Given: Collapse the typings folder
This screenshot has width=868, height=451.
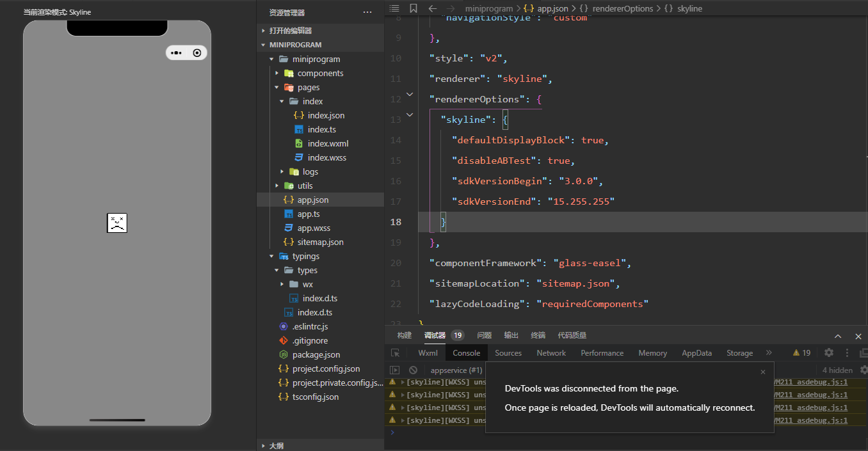Looking at the screenshot, I should tap(320, 256).
